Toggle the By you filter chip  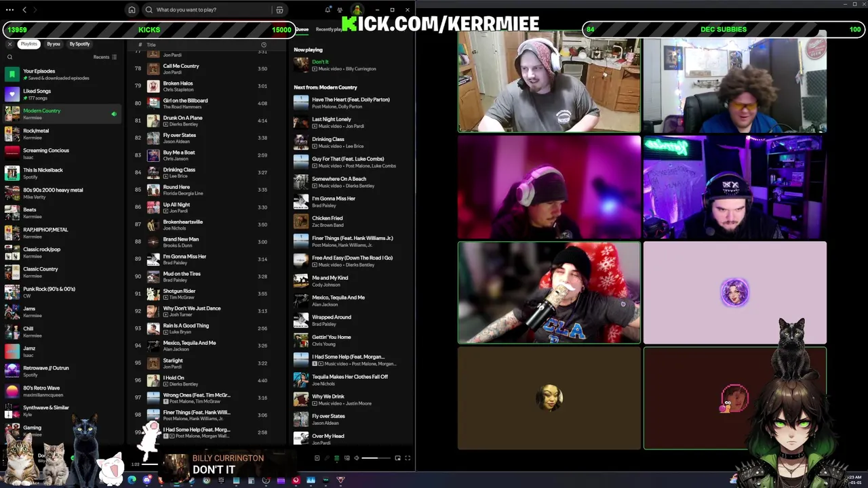click(x=54, y=44)
